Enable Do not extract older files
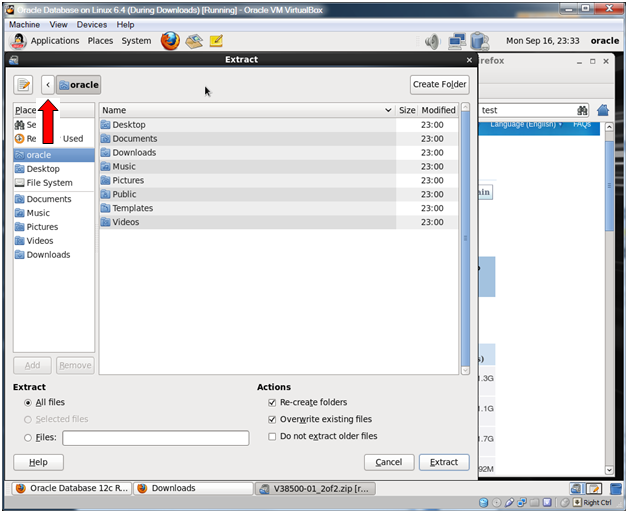 pos(272,436)
